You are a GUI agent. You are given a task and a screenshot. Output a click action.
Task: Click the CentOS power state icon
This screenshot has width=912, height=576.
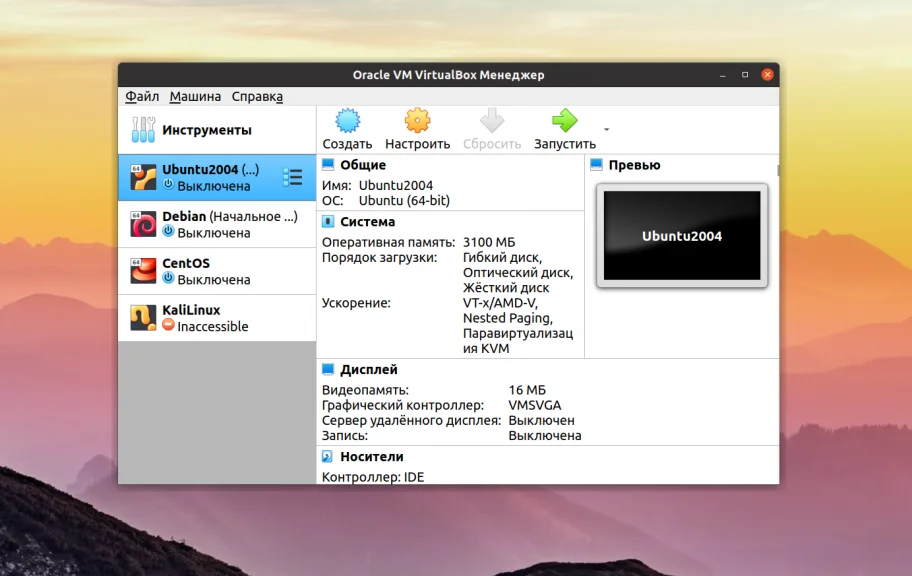(168, 278)
